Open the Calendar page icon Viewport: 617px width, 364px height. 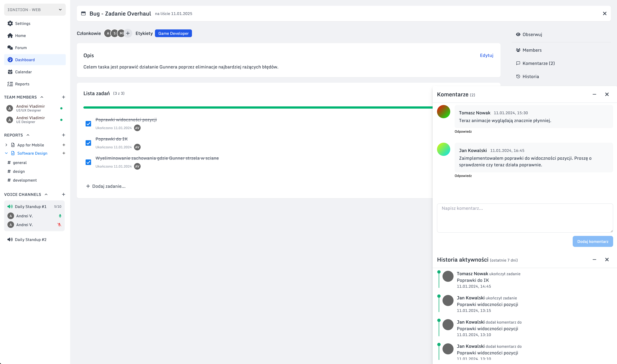[10, 72]
